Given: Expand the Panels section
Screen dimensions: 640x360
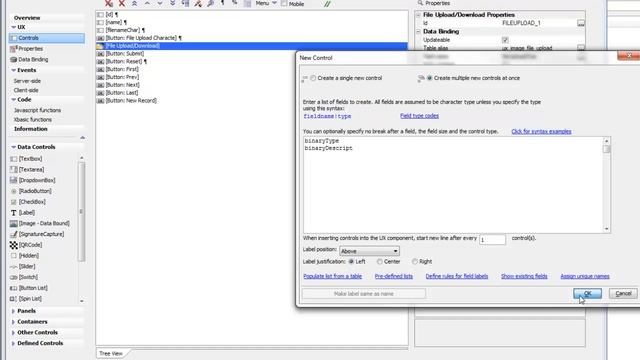Looking at the screenshot, I should click(13, 311).
